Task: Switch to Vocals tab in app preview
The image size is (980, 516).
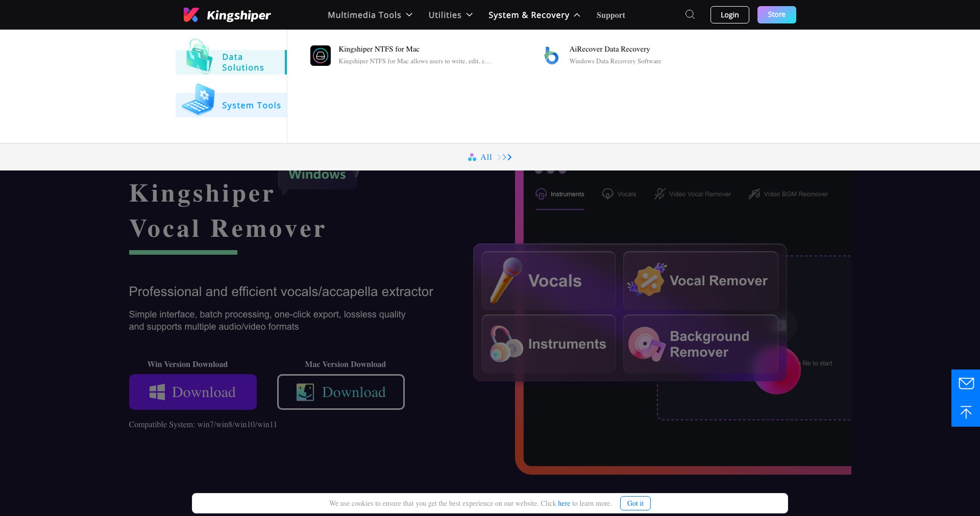Action: click(x=619, y=194)
